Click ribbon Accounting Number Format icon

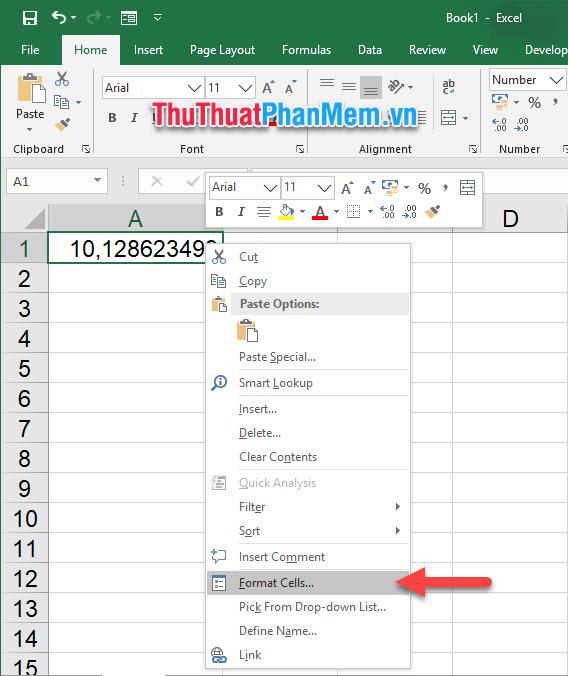coord(500,102)
